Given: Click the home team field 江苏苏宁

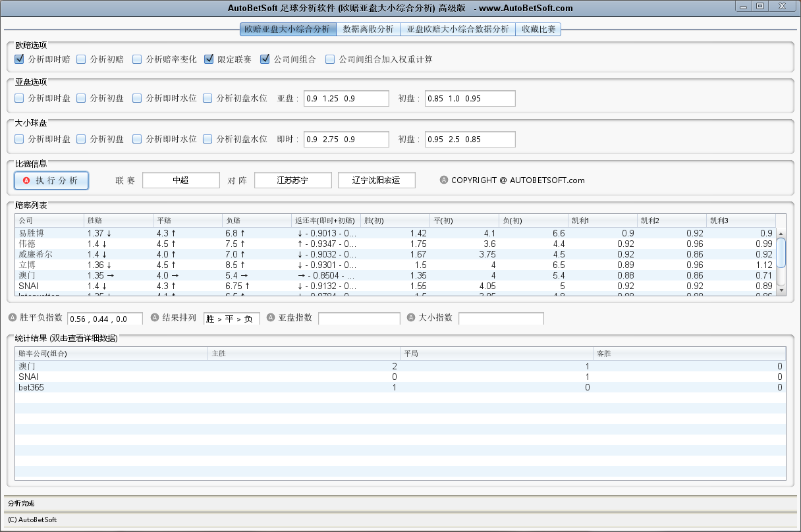Looking at the screenshot, I should pyautogui.click(x=293, y=180).
